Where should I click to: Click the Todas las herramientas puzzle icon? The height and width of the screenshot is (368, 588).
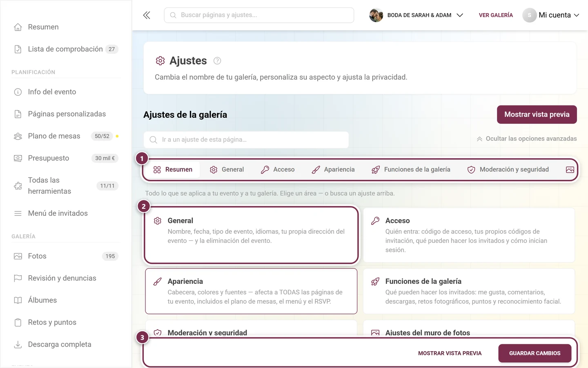pyautogui.click(x=18, y=186)
